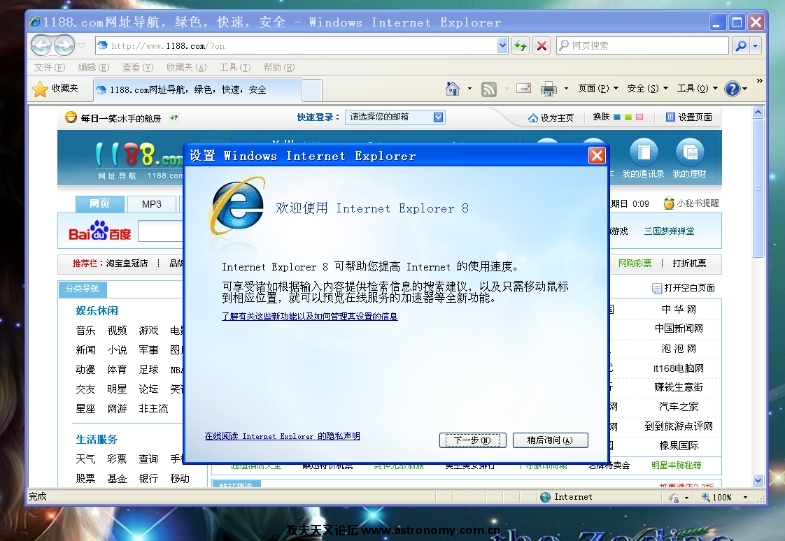Choose the blue skin color swatch
This screenshot has height=541, width=785.
pos(617,117)
